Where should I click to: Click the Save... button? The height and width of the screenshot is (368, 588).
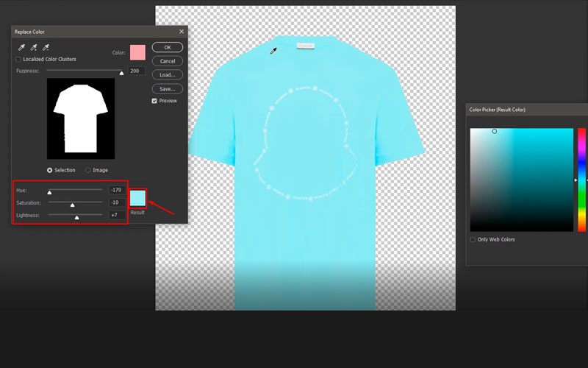[x=168, y=89]
